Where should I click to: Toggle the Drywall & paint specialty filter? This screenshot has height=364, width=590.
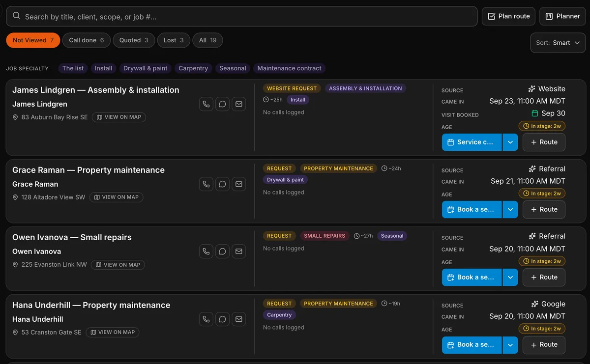click(146, 68)
